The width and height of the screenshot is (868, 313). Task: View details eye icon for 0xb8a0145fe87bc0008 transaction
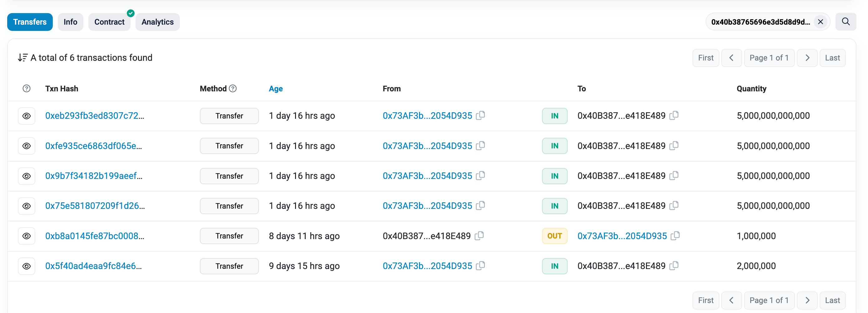click(27, 236)
